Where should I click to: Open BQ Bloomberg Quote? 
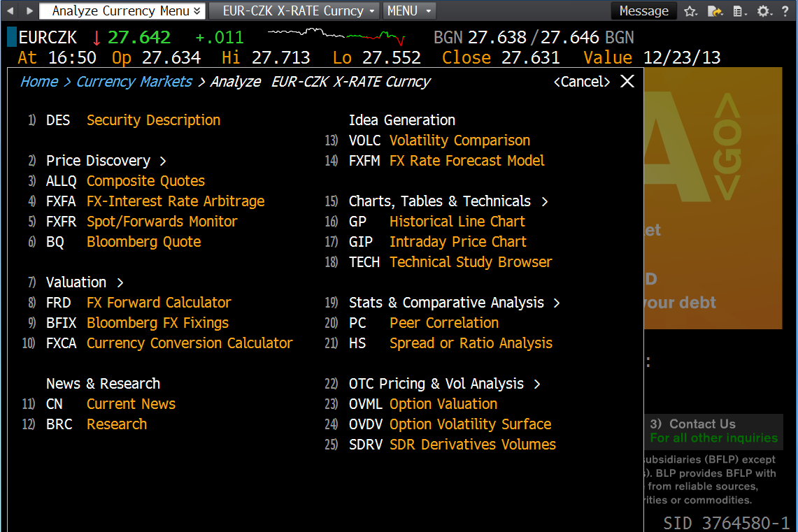pyautogui.click(x=115, y=242)
